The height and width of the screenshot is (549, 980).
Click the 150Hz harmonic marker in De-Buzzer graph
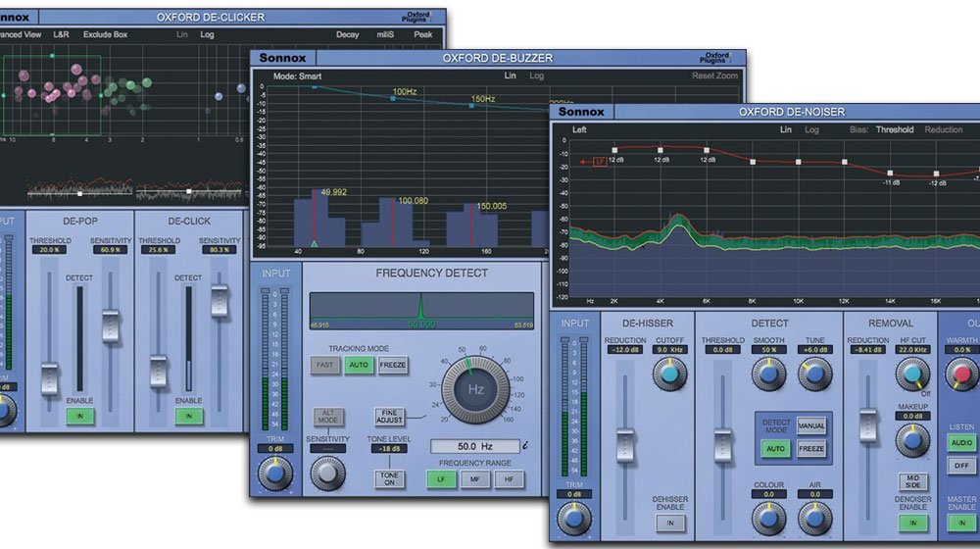472,106
